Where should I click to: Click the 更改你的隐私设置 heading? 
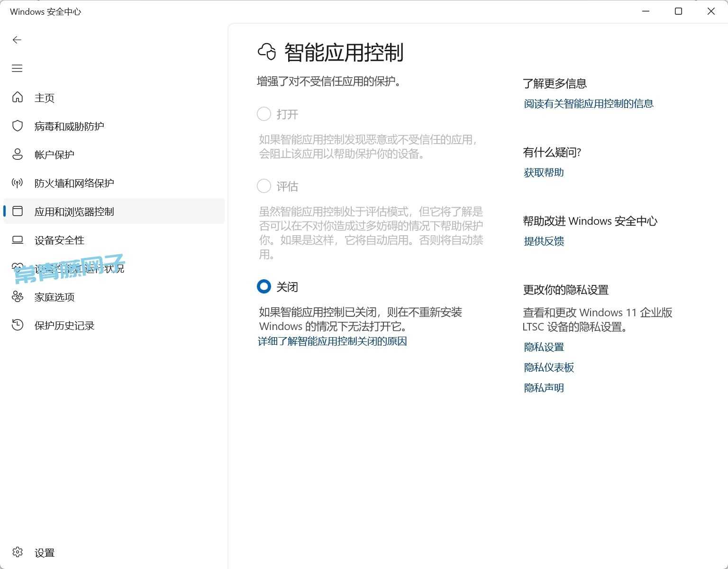[565, 290]
